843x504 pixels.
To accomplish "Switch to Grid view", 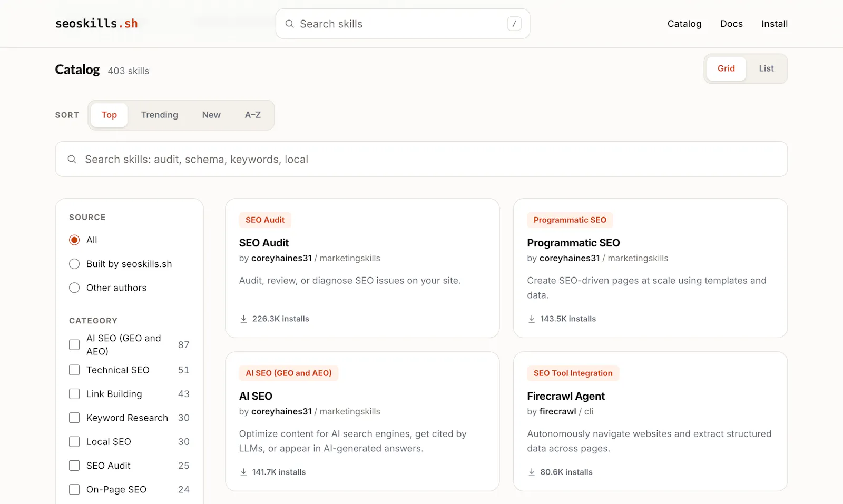I will click(726, 68).
